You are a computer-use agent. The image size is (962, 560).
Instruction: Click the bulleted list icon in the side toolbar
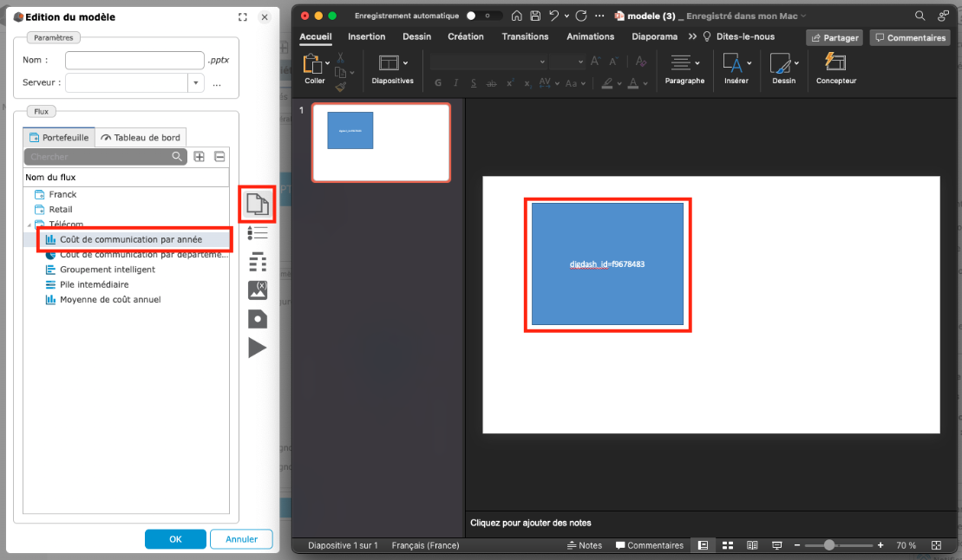click(258, 232)
